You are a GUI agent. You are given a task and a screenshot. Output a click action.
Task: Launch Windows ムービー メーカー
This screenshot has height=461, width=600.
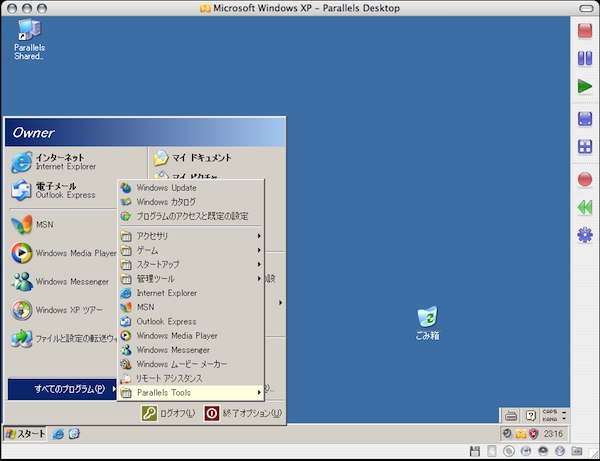tap(191, 364)
